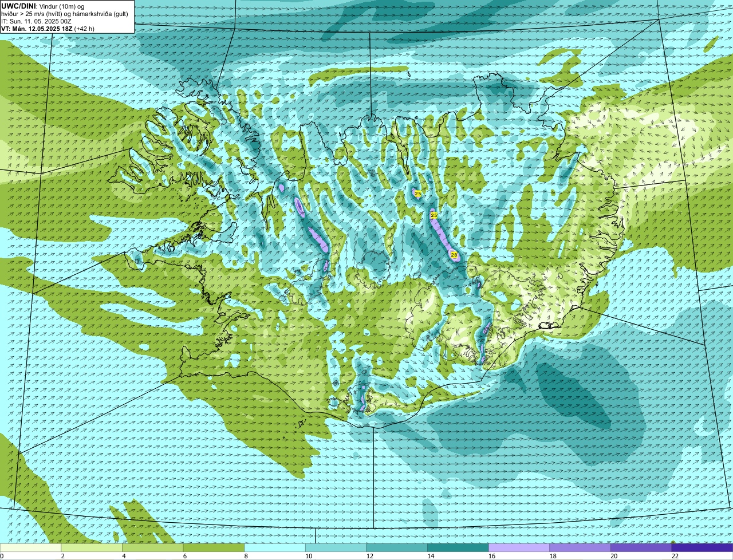Click the "18" tick label on color scale
Screen dimensions: 733x560
point(553,556)
